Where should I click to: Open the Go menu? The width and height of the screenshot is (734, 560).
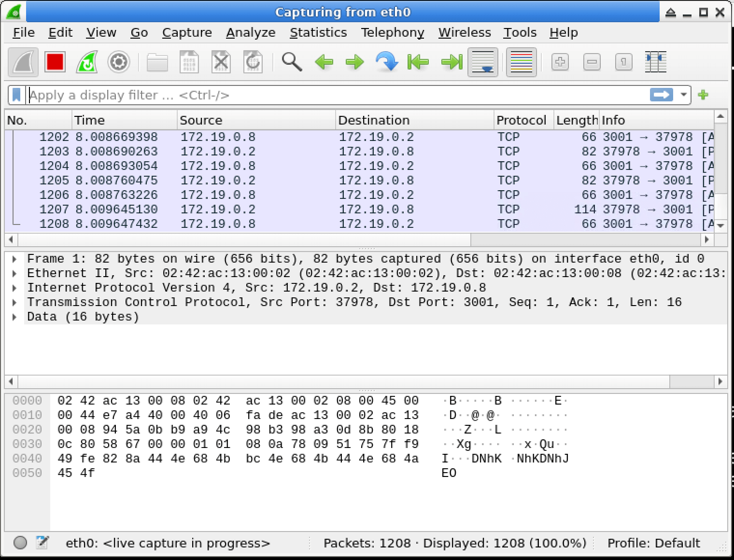click(139, 32)
